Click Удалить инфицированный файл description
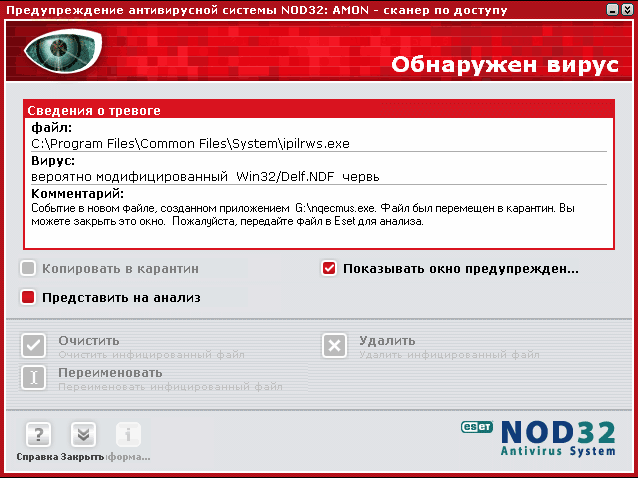This screenshot has height=478, width=638. pyautogui.click(x=449, y=355)
